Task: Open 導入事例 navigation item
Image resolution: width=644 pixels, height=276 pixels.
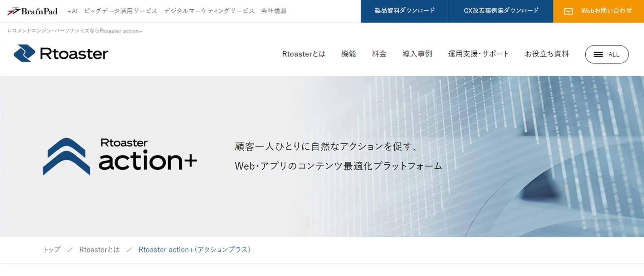Action: [x=417, y=54]
